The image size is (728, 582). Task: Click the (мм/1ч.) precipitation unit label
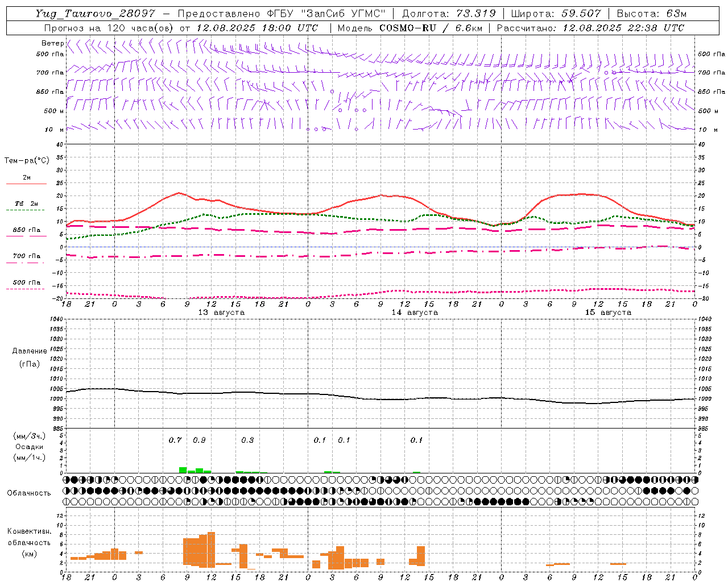tap(30, 458)
